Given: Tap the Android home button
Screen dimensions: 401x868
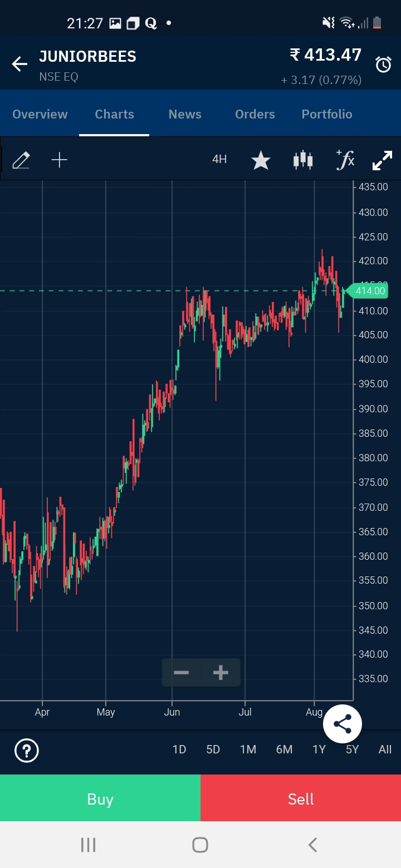Looking at the screenshot, I should 200,845.
